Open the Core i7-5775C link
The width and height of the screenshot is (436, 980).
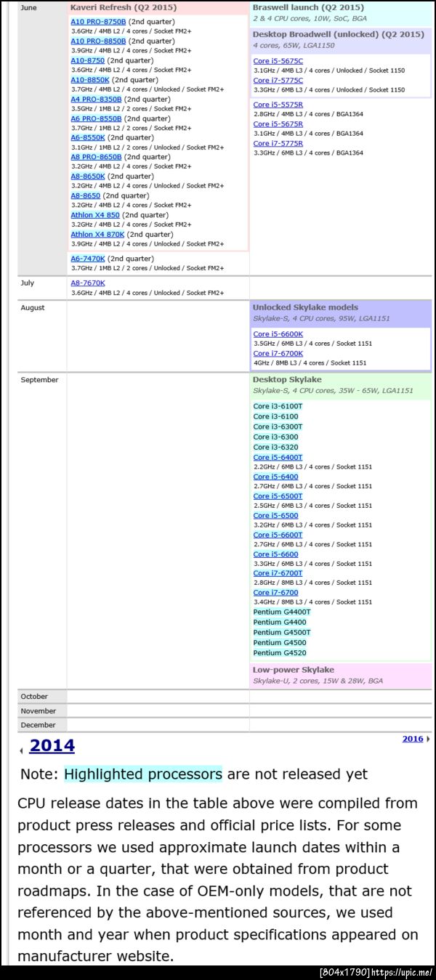point(278,81)
